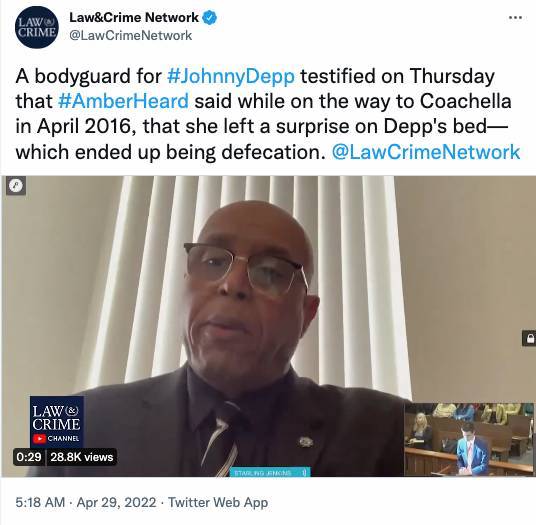The image size is (536, 525).
Task: Click the small round icon in the video corner
Action: (16, 186)
